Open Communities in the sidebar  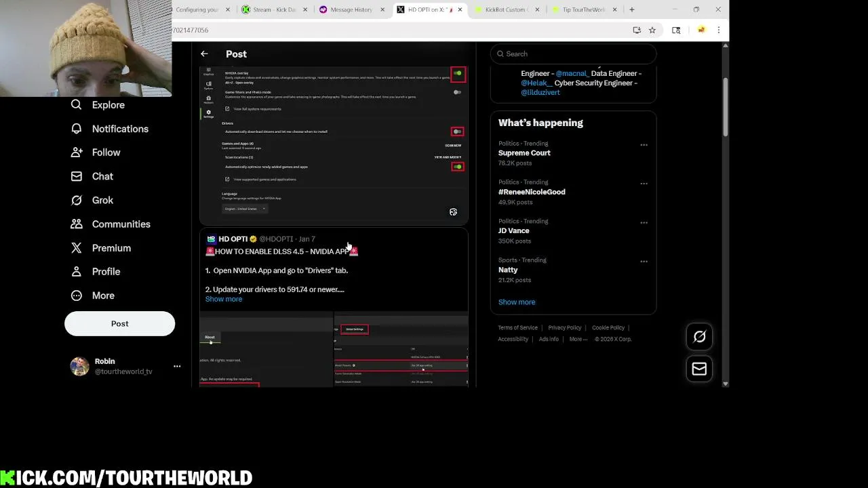[x=111, y=224]
